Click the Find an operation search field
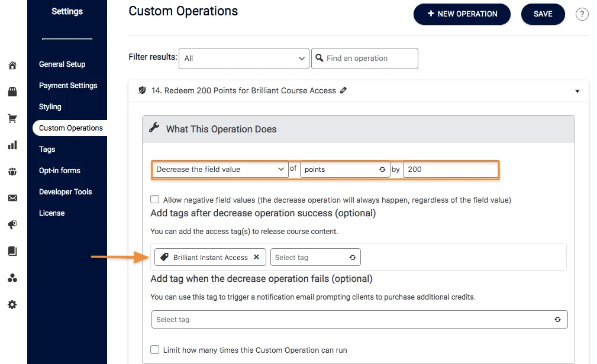Image resolution: width=597 pixels, height=364 pixels. [x=364, y=58]
